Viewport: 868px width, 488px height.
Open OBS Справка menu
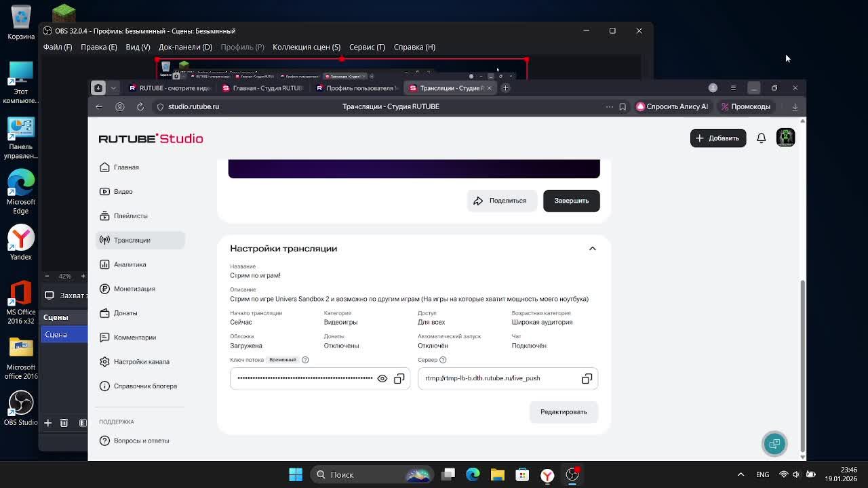pos(414,47)
